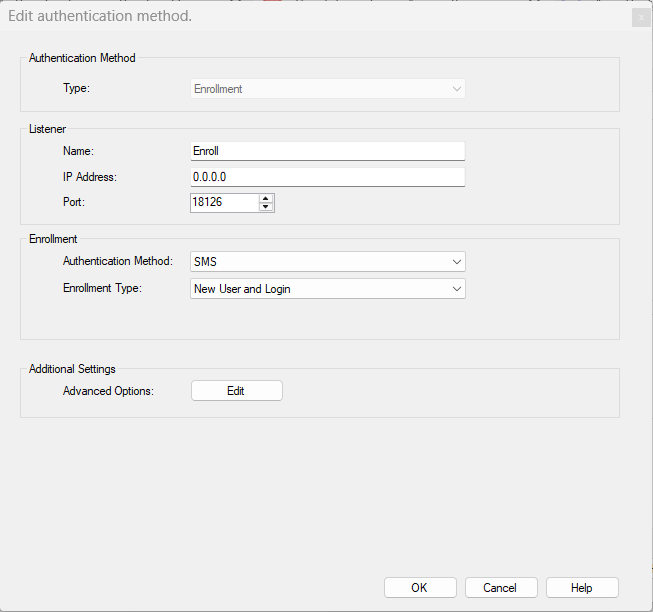Click the listener Name field containing Enroll
The height and width of the screenshot is (612, 653).
328,151
